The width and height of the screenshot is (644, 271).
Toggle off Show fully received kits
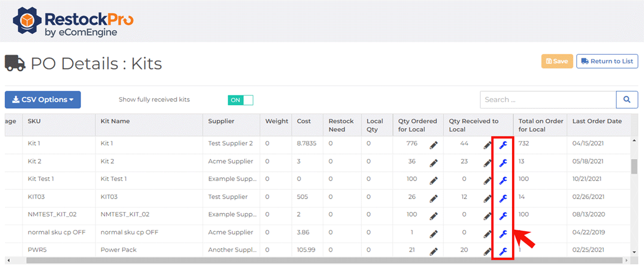click(x=241, y=100)
